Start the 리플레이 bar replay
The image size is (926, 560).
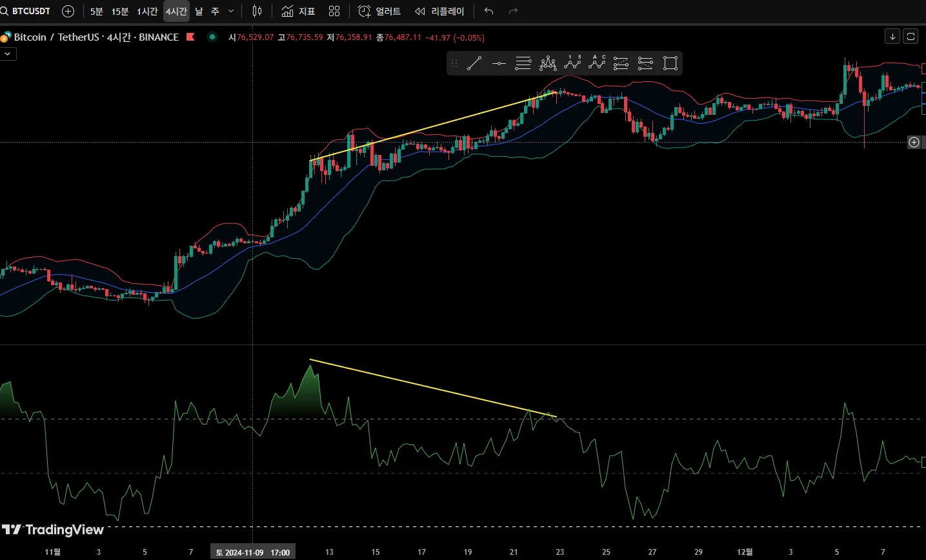[x=439, y=11]
